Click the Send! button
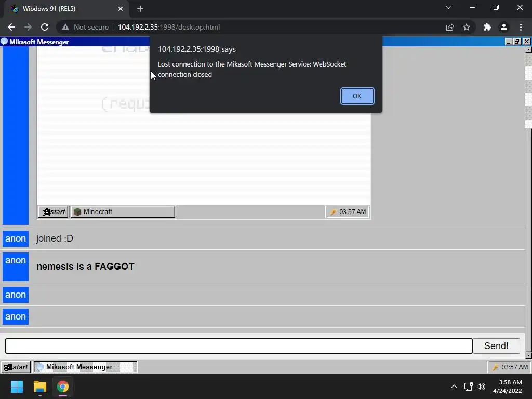The height and width of the screenshot is (399, 532). (x=496, y=345)
